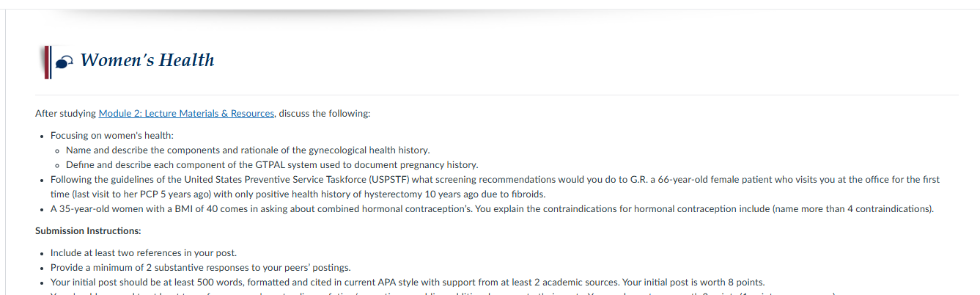The width and height of the screenshot is (980, 295).
Task: Click 'Include at least two references' bullet
Action: [x=143, y=252]
